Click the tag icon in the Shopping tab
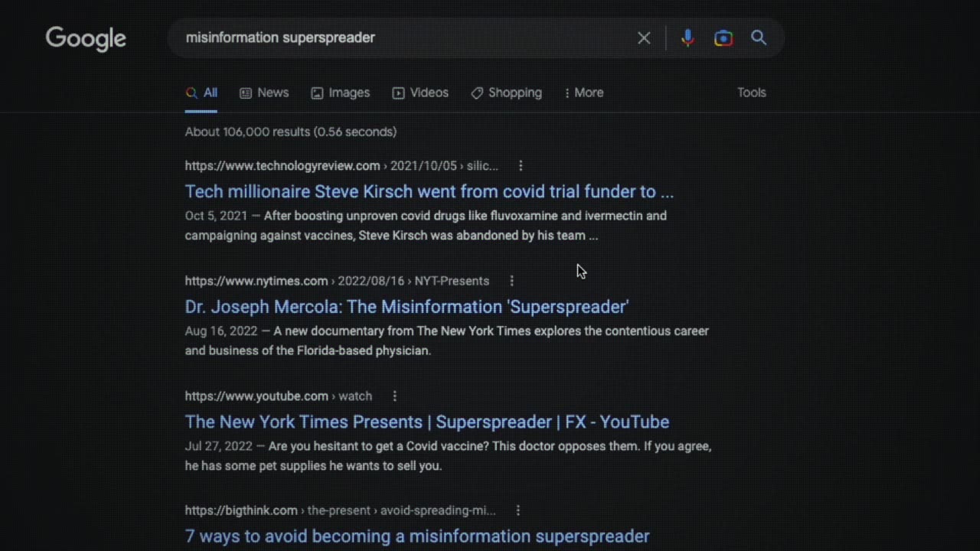 (x=477, y=93)
